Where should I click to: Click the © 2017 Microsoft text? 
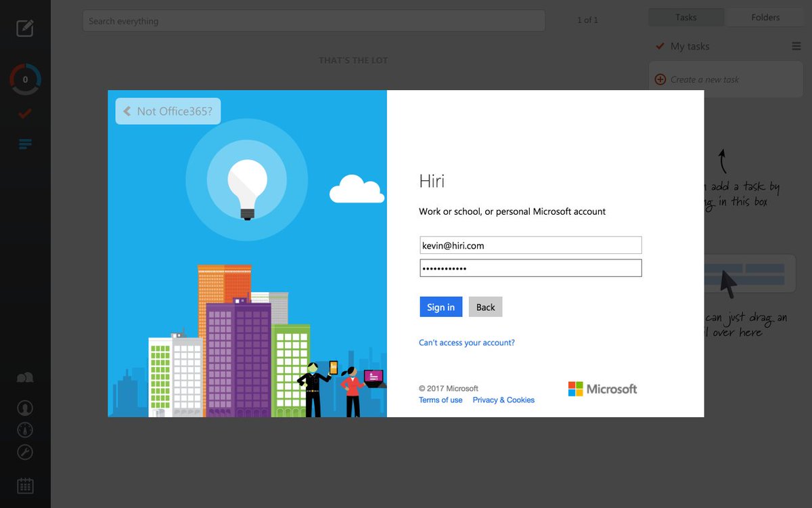449,389
